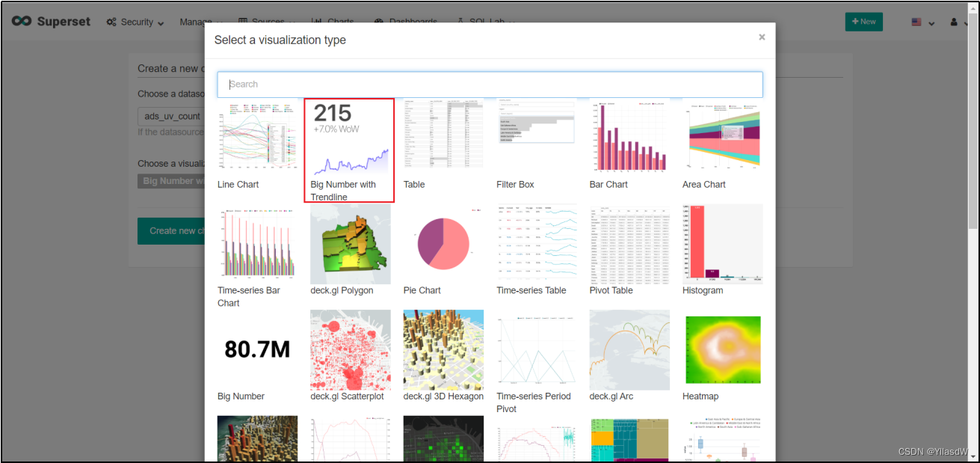Click the Bar Chart label text
The image size is (980, 463).
[x=608, y=185]
